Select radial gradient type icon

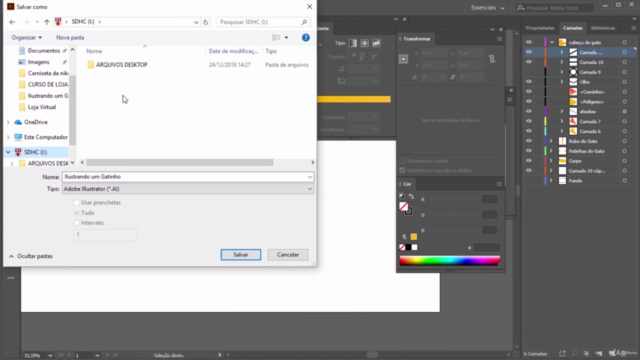point(364,43)
